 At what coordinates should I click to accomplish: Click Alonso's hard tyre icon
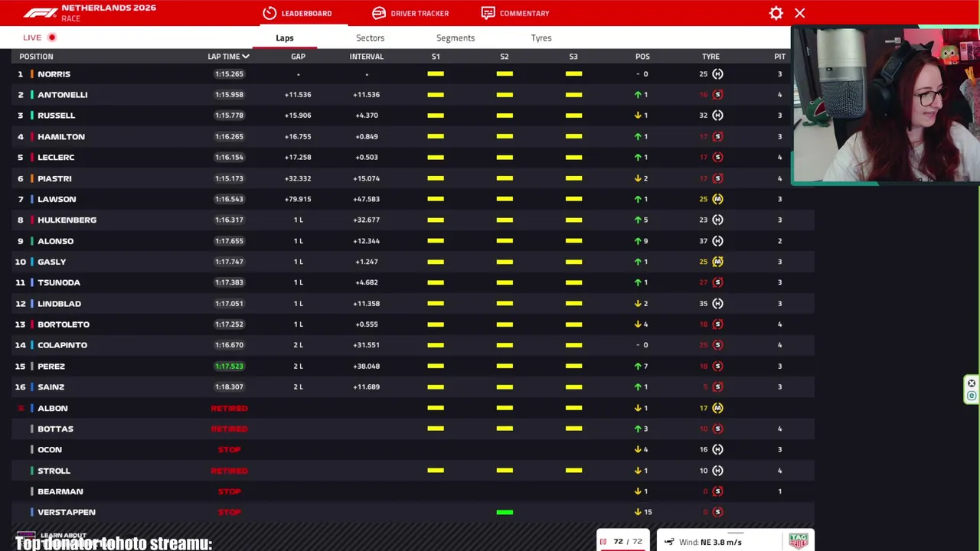[x=717, y=241]
